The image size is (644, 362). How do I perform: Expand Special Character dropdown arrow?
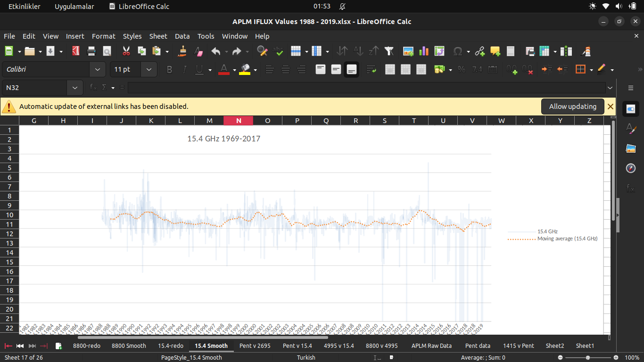coord(468,51)
